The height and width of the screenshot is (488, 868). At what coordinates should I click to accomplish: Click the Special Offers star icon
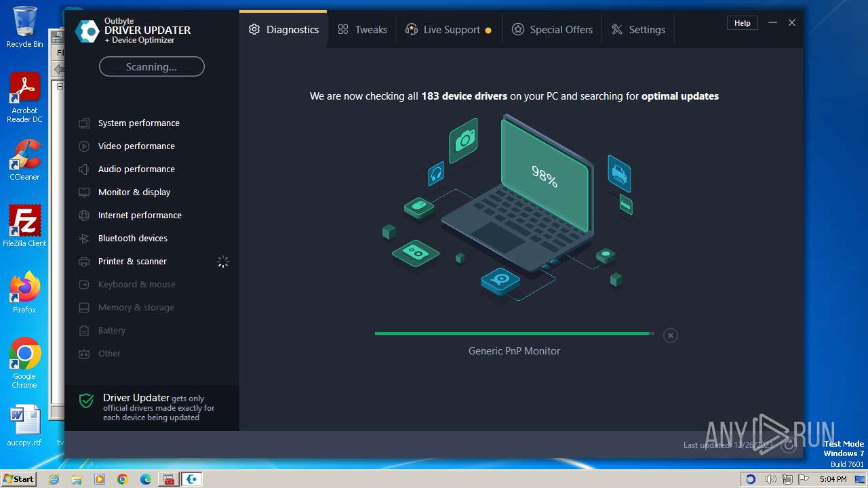pyautogui.click(x=518, y=30)
